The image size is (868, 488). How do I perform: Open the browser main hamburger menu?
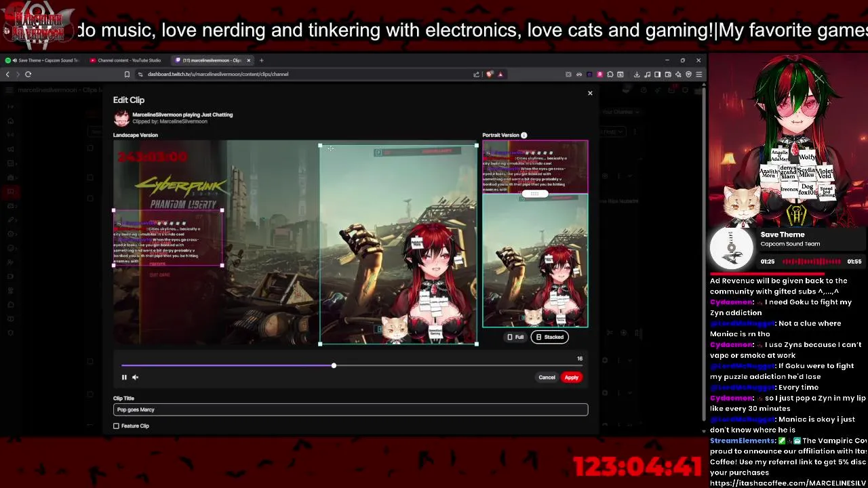pyautogui.click(x=698, y=74)
